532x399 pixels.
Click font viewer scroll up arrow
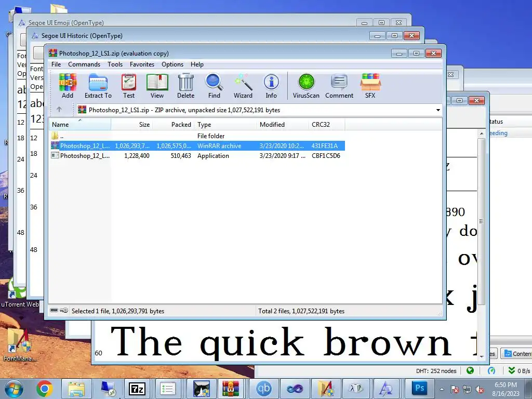click(482, 134)
